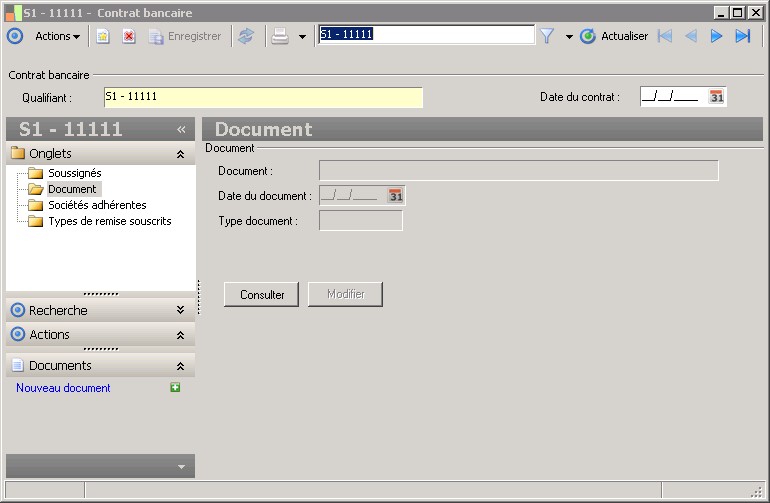Click the Qualifiant field

(263, 97)
